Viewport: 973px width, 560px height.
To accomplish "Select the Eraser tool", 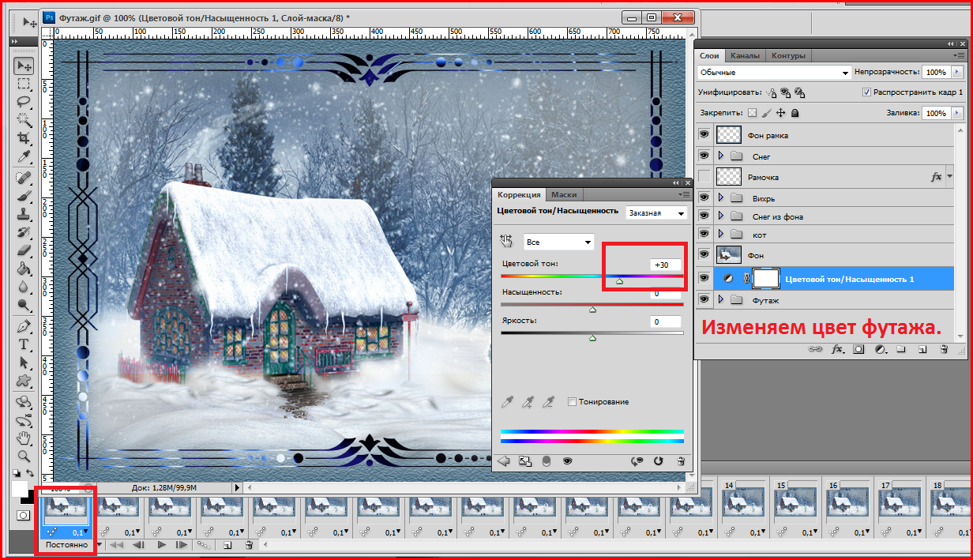I will point(24,250).
